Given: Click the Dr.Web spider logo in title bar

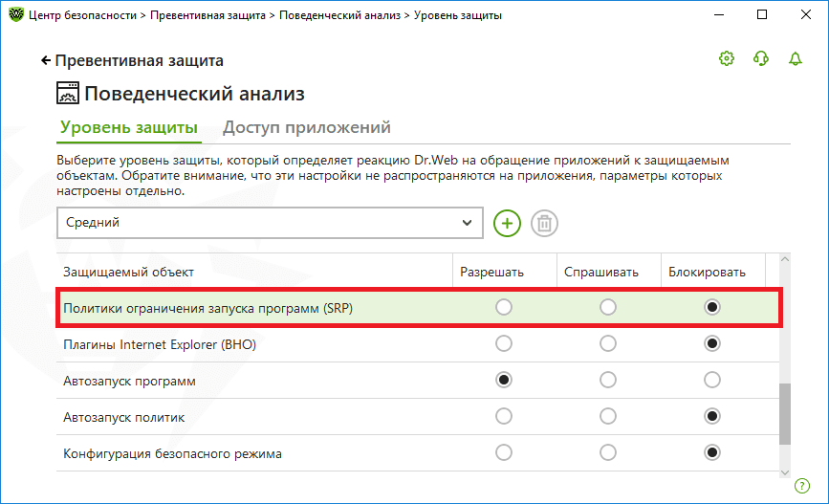Looking at the screenshot, I should click(16, 14).
